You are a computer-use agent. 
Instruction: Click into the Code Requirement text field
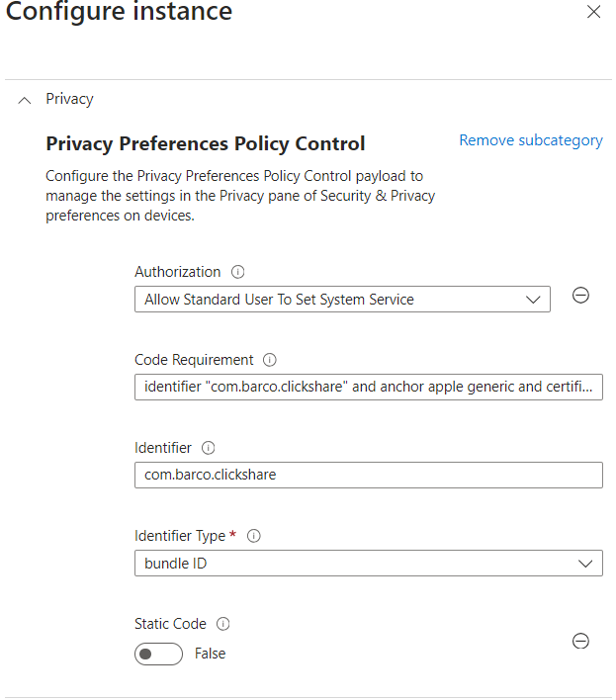pos(368,387)
